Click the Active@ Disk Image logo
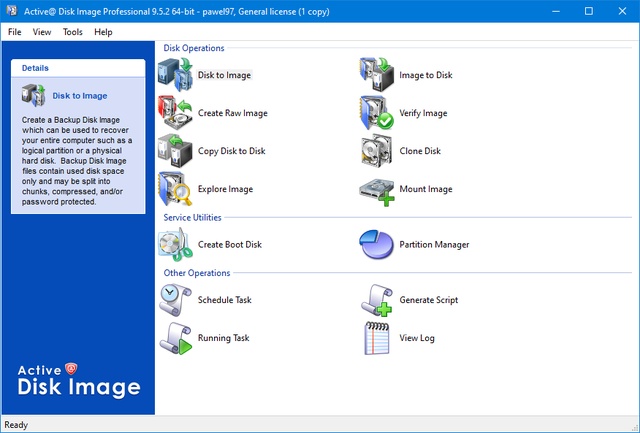The image size is (640, 433). pos(78,380)
